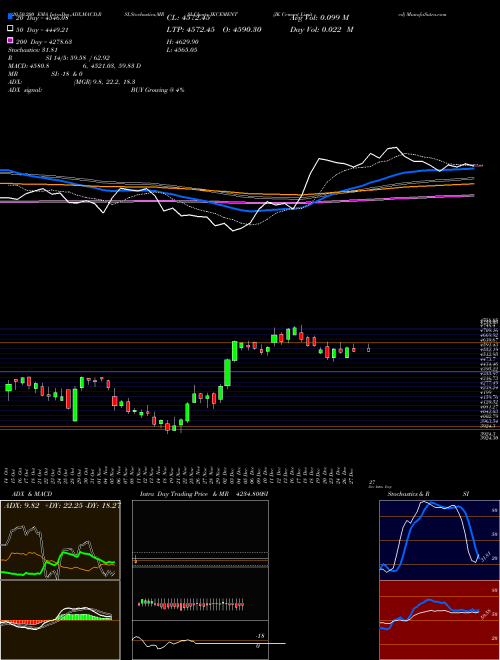Select the L: 4565.05 low value
500x660 pixels.
tap(182, 50)
